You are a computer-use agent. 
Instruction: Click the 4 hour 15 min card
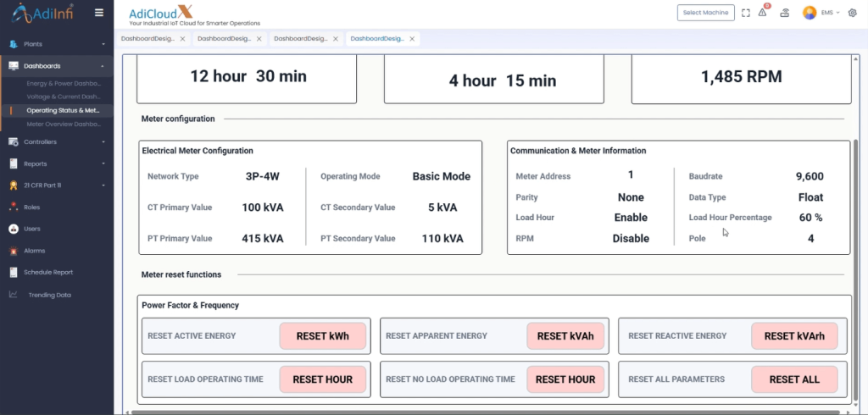pos(494,79)
